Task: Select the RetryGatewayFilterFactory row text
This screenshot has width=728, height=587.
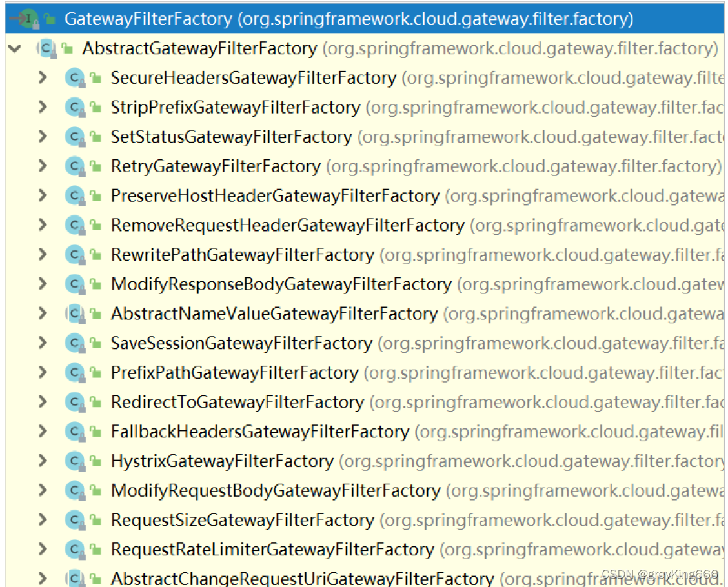Action: pyautogui.click(x=416, y=166)
